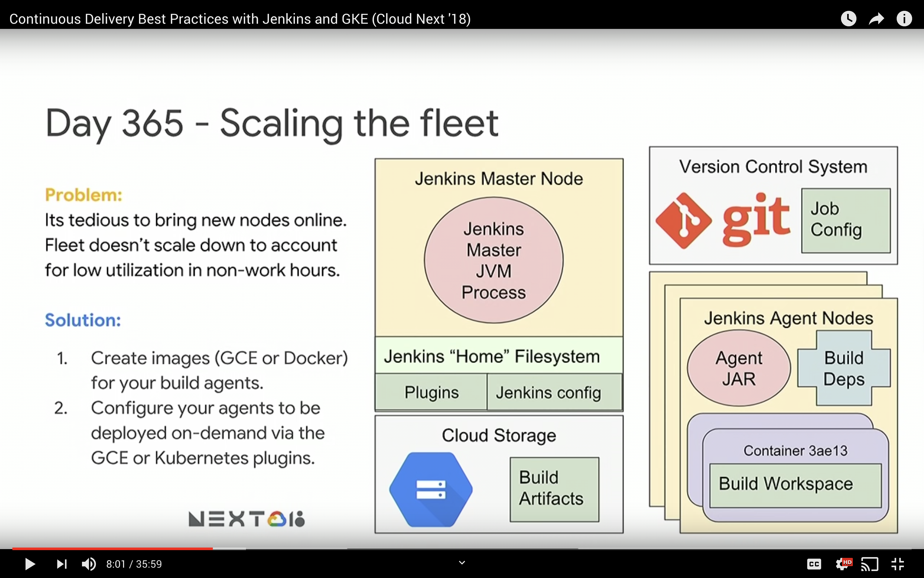The height and width of the screenshot is (578, 924).
Task: Click the "Cloud Storage" label
Action: [x=499, y=435]
